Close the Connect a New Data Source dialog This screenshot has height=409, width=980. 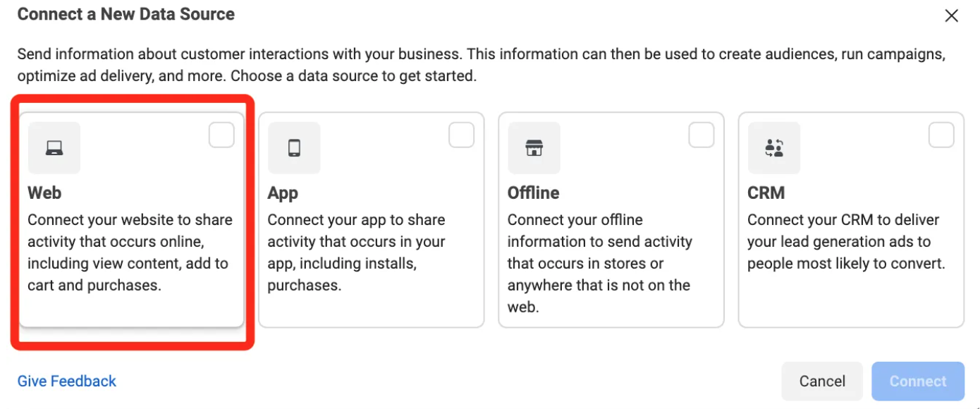[x=951, y=16]
